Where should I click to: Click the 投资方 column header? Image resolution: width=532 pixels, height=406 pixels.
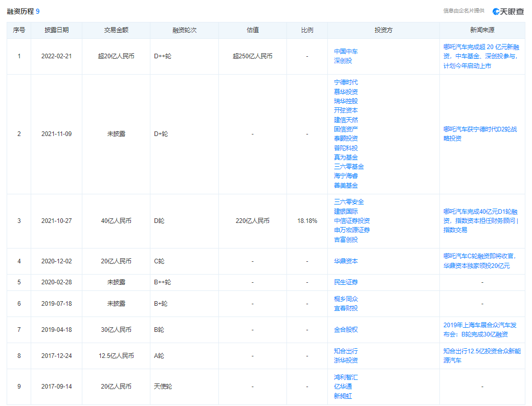click(383, 30)
